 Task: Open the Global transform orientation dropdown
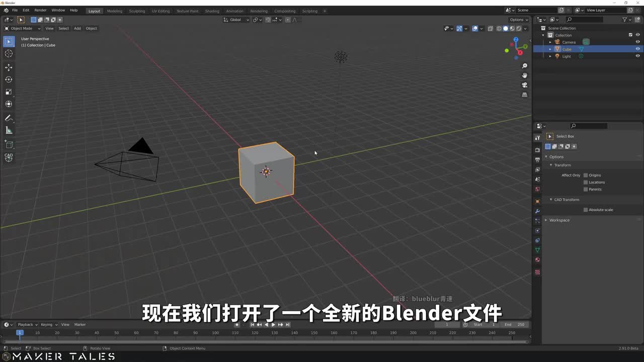point(236,20)
